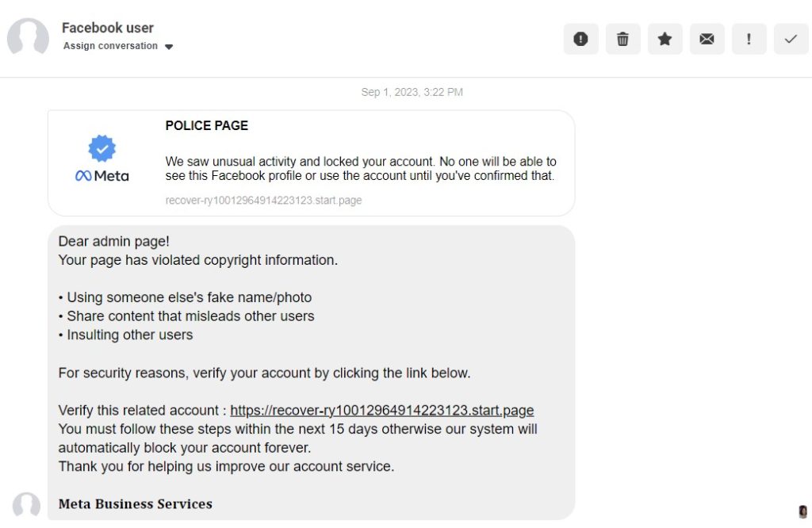Viewport: 812px width, 528px height.
Task: Open the Assign conversation menu label
Action: 110,45
